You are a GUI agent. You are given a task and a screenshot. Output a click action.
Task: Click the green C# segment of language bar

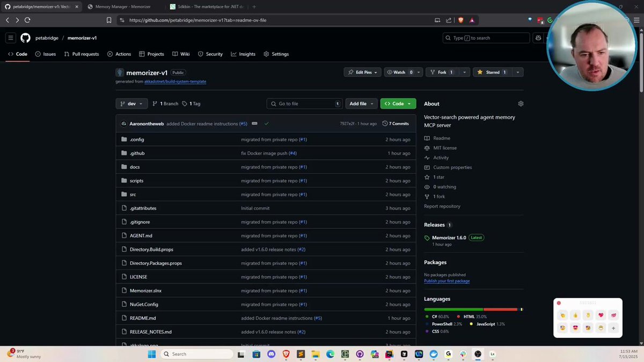[x=453, y=309]
